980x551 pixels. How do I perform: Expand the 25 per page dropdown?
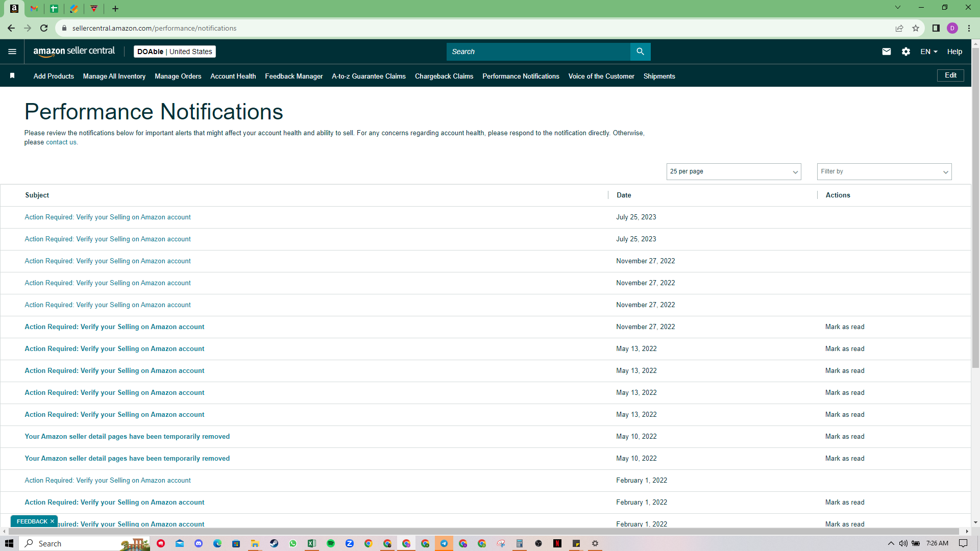[x=733, y=171]
